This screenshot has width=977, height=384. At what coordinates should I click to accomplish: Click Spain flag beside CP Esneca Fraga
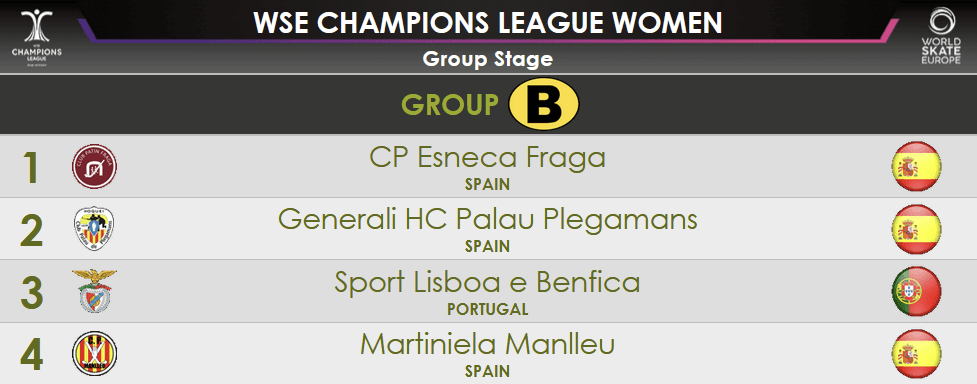point(917,166)
